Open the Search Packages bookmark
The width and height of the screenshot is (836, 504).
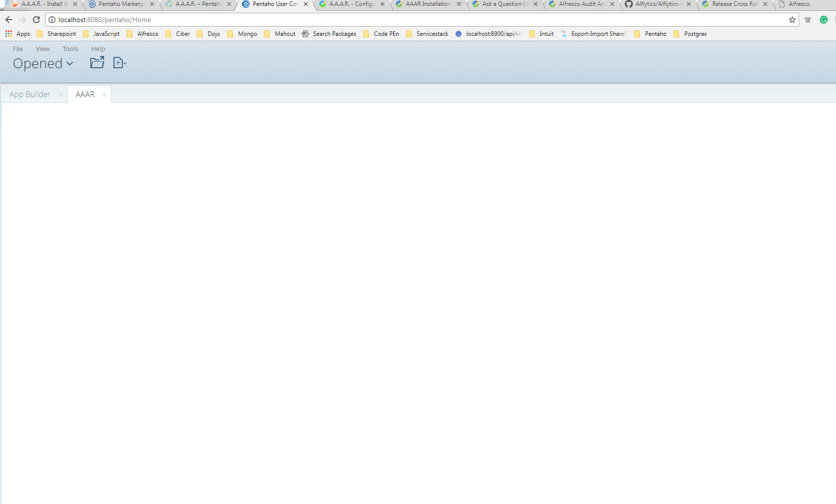pyautogui.click(x=329, y=34)
